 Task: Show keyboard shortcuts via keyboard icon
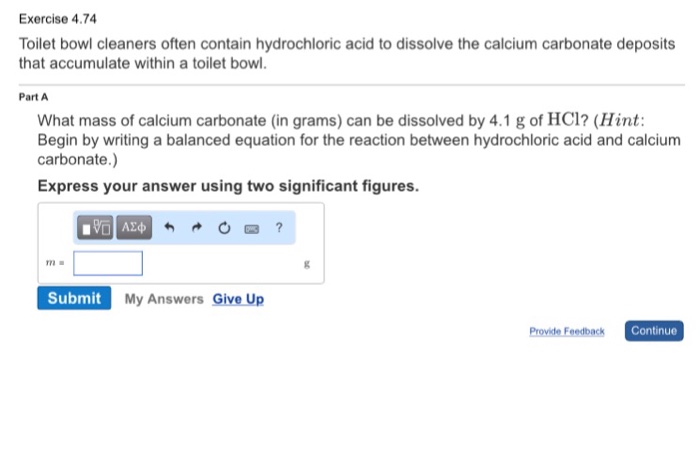(252, 229)
